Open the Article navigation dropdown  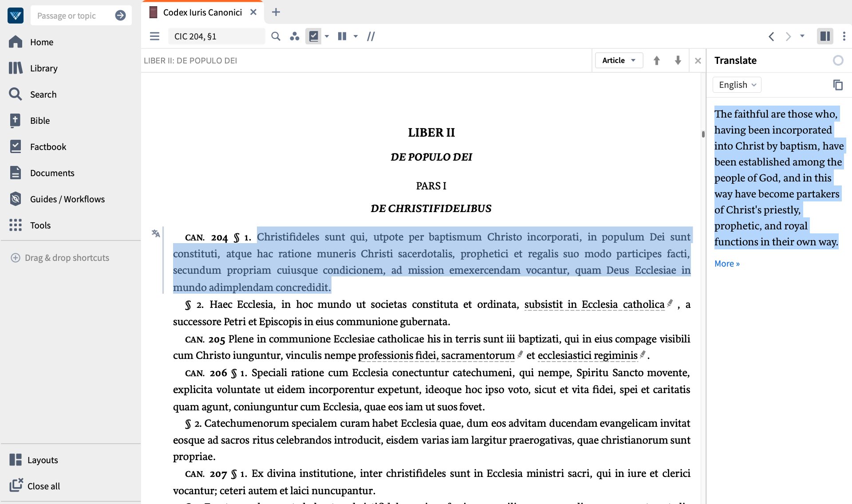[x=619, y=60]
